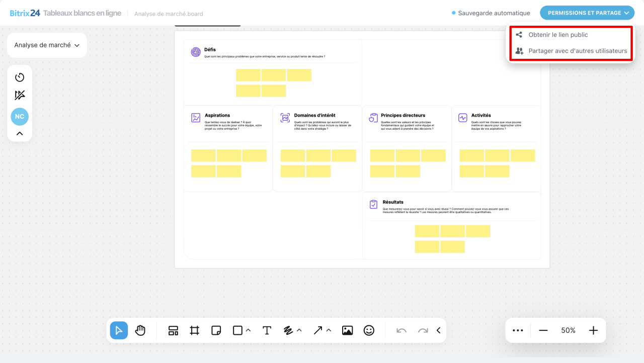Click the NC user avatar

point(20,117)
